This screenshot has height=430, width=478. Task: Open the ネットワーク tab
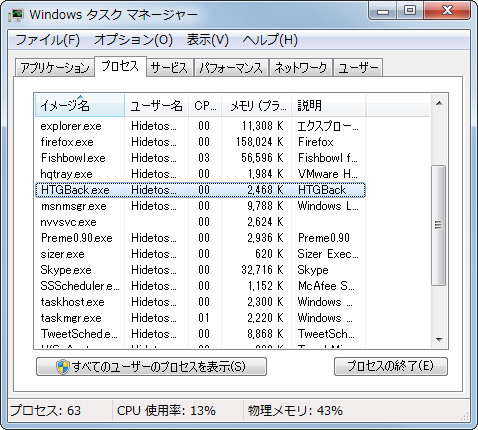click(301, 68)
